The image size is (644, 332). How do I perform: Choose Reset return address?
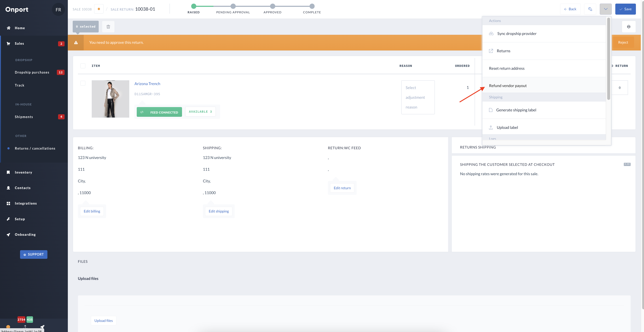tap(544, 68)
